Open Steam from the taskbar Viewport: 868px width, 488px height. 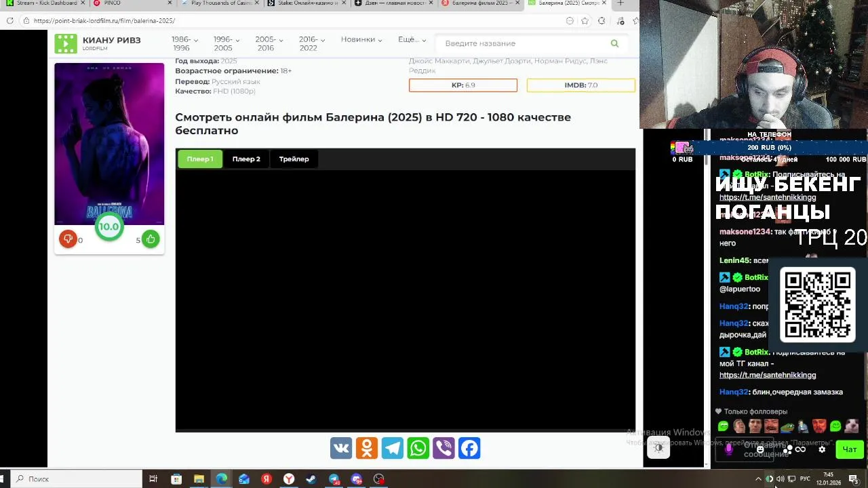click(311, 479)
